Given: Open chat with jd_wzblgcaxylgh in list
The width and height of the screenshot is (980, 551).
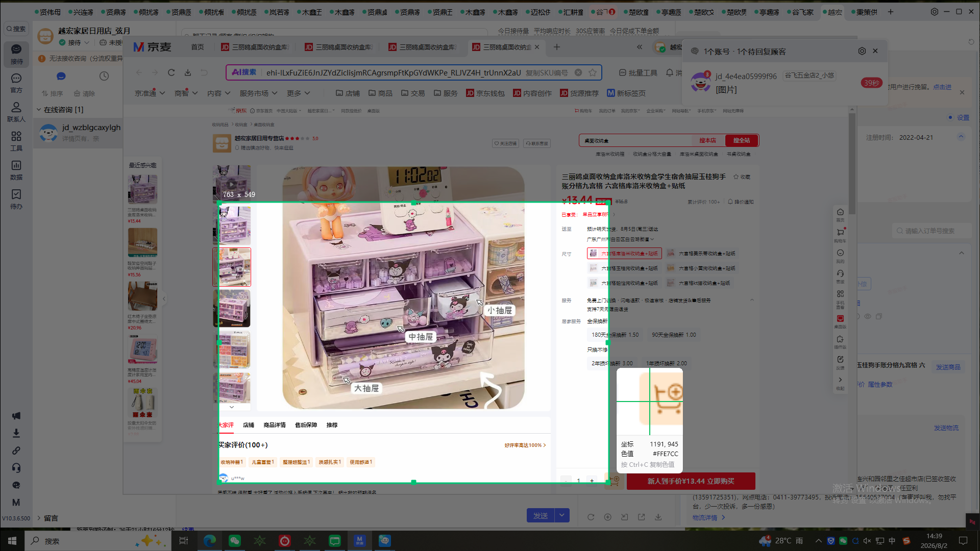Looking at the screenshot, I should coord(78,133).
